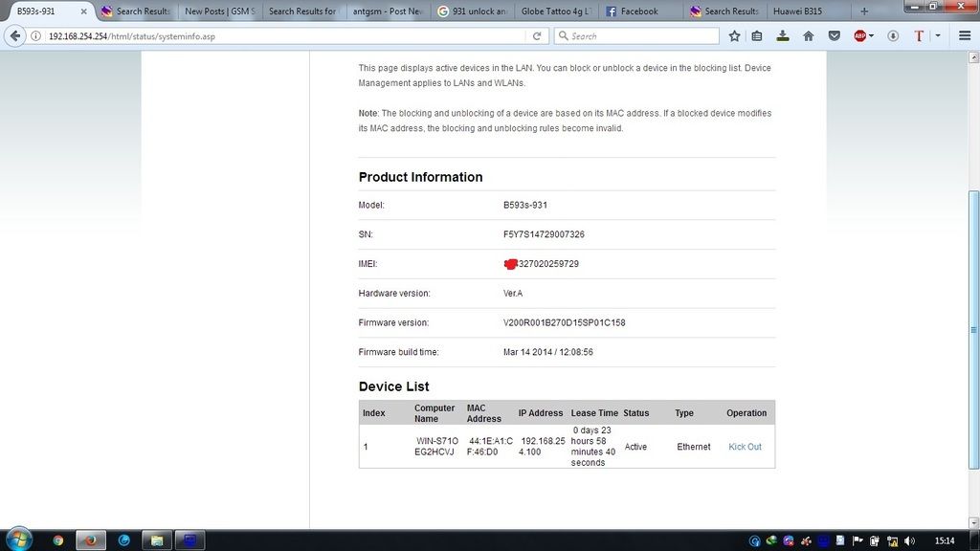Reload the page using the refresh icon
This screenshot has height=551, width=980.
click(x=537, y=36)
